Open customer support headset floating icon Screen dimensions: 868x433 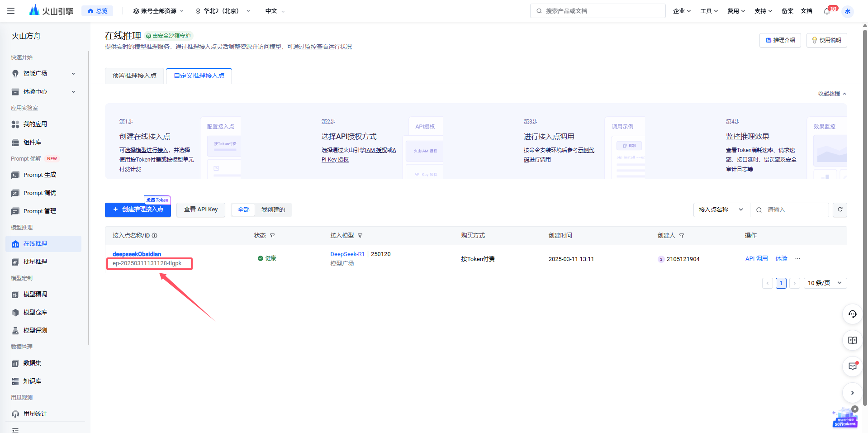[853, 314]
